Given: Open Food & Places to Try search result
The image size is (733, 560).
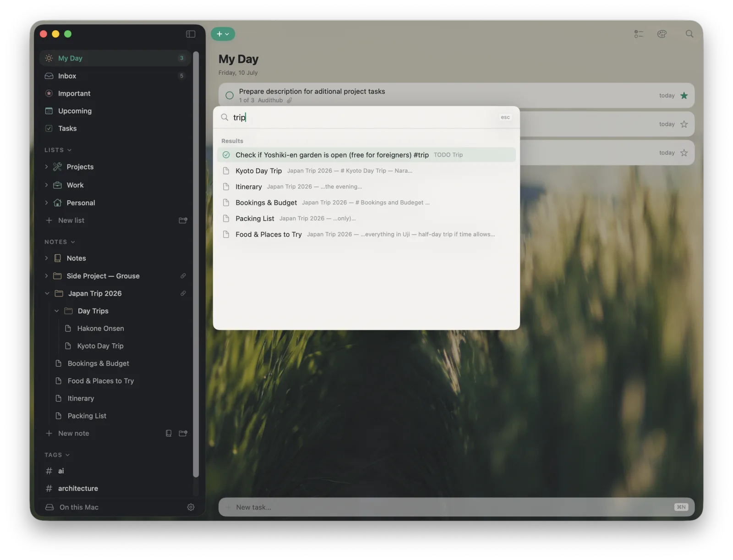Looking at the screenshot, I should 366,234.
